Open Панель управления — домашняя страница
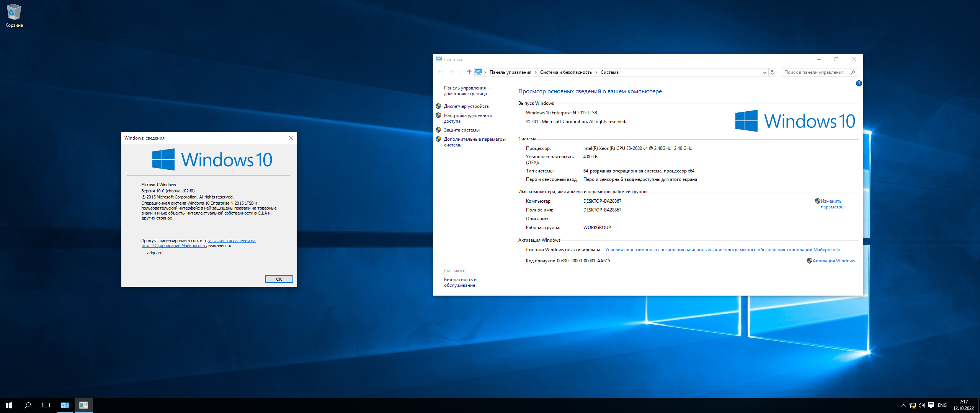 (x=467, y=91)
